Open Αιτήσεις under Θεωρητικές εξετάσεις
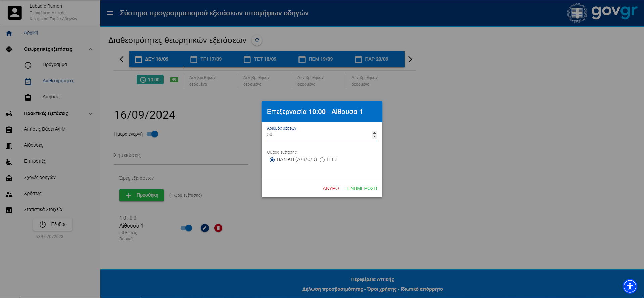644x298 pixels. click(51, 97)
